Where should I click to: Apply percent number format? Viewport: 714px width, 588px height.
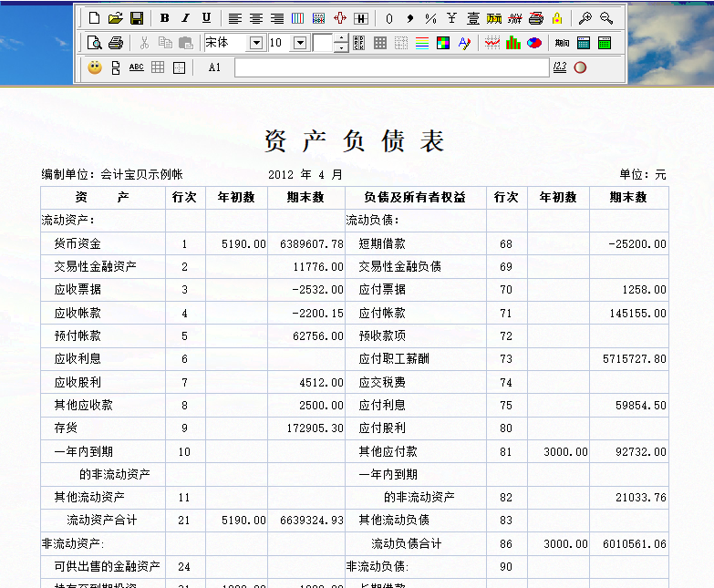(430, 18)
